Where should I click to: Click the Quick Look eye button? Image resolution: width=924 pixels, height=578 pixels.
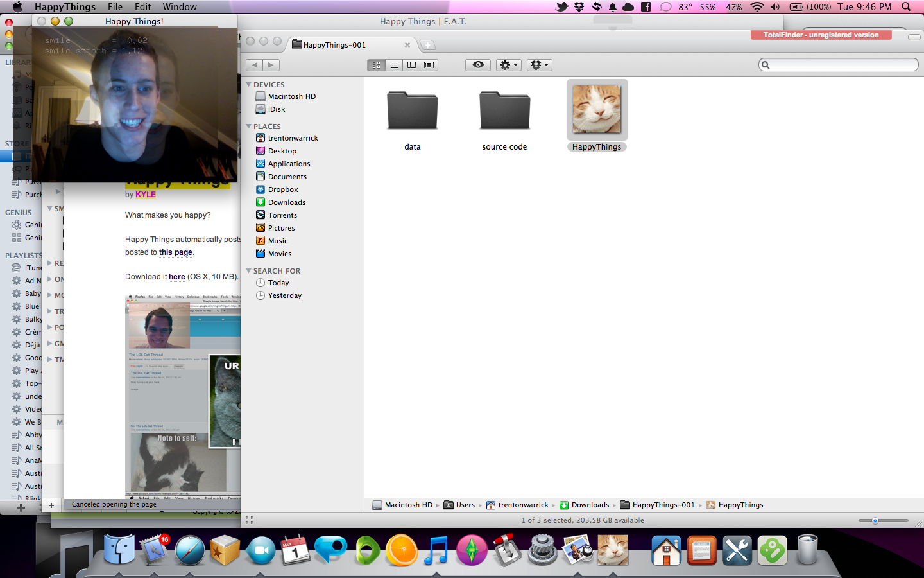(x=478, y=65)
